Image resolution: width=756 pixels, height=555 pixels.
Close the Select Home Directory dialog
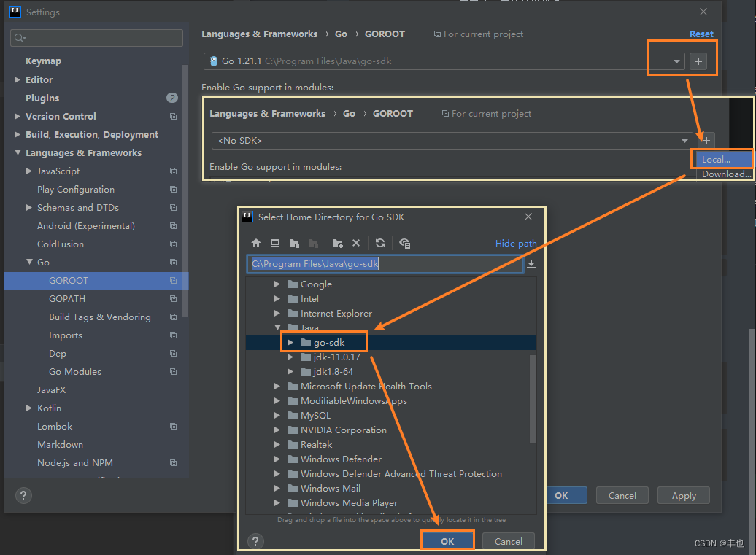click(528, 217)
